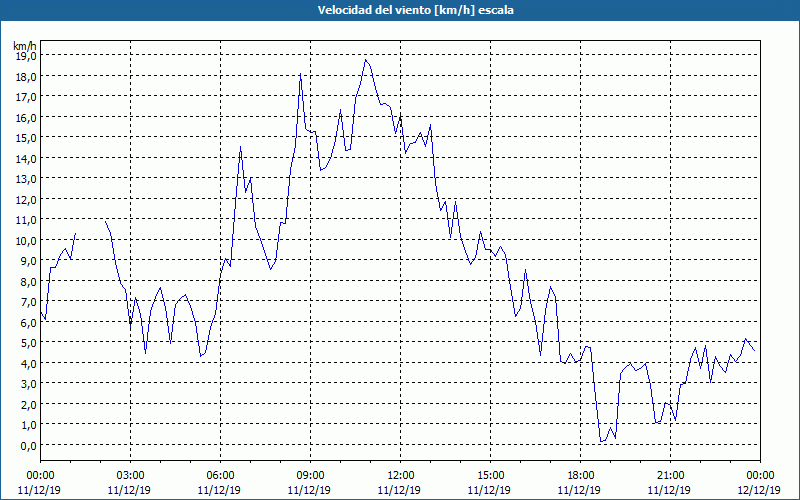Image resolution: width=800 pixels, height=500 pixels.
Task: Click the '4,0' y-axis value
Action: pyautogui.click(x=28, y=363)
